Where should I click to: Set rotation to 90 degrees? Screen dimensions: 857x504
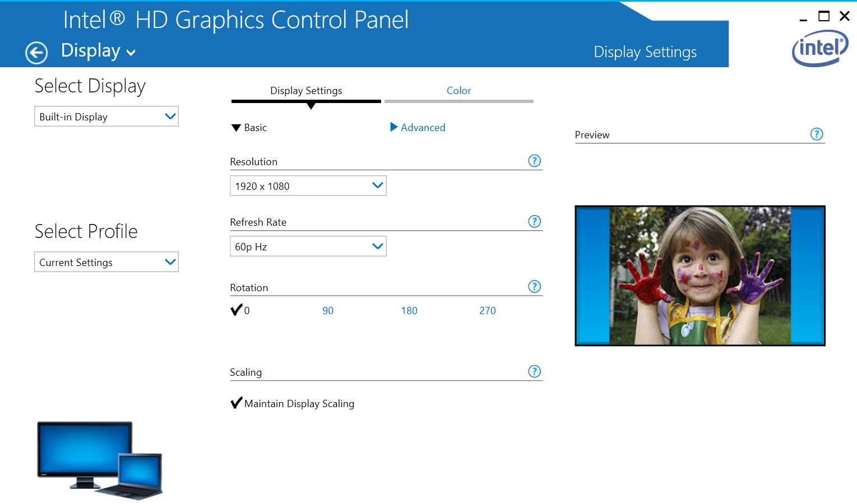pos(328,311)
